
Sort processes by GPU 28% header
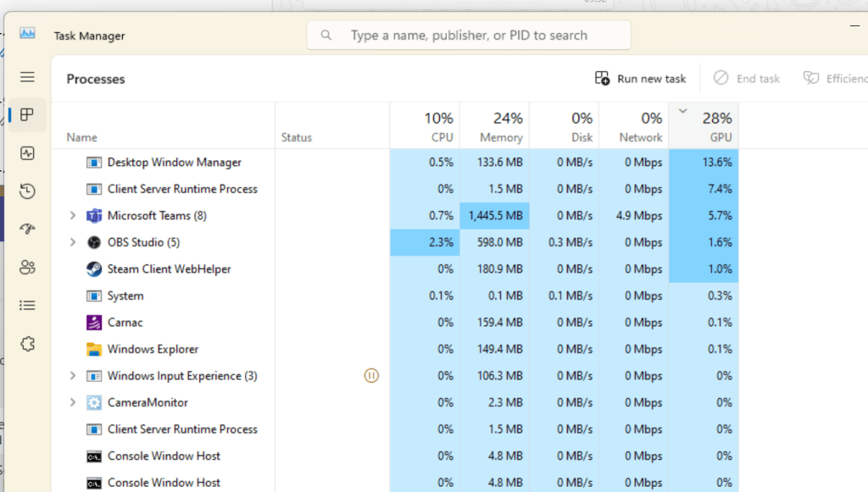pos(704,126)
